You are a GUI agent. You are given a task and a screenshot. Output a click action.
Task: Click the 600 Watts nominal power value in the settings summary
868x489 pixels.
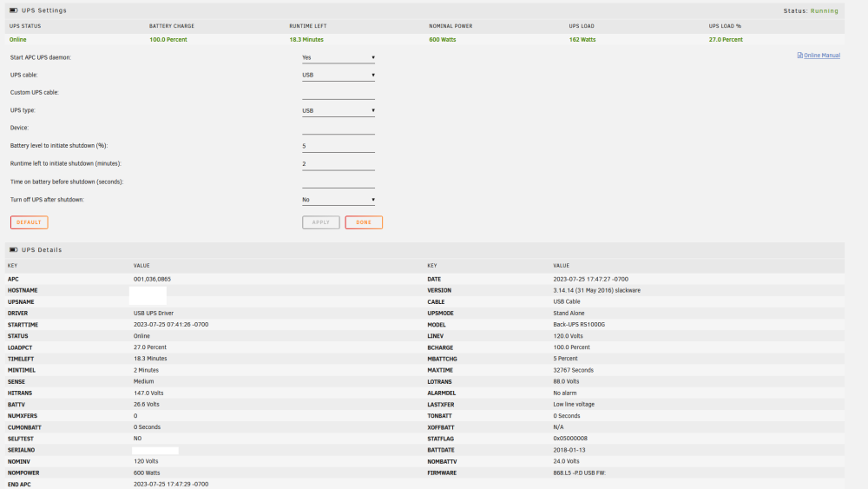coord(443,40)
